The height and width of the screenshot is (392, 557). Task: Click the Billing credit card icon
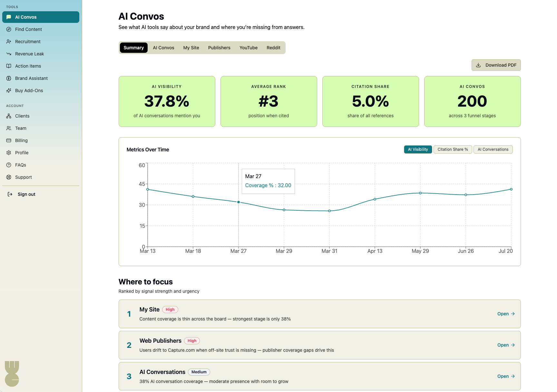(x=9, y=140)
